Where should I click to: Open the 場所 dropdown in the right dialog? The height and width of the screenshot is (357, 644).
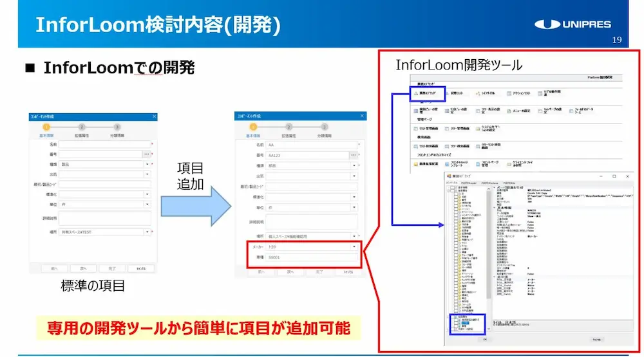pos(354,236)
